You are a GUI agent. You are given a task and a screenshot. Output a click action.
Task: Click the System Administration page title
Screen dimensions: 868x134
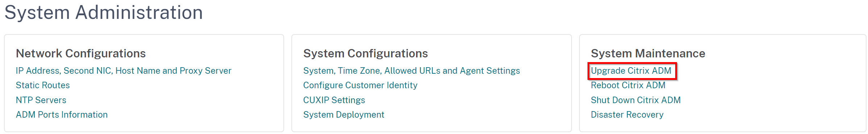[104, 12]
